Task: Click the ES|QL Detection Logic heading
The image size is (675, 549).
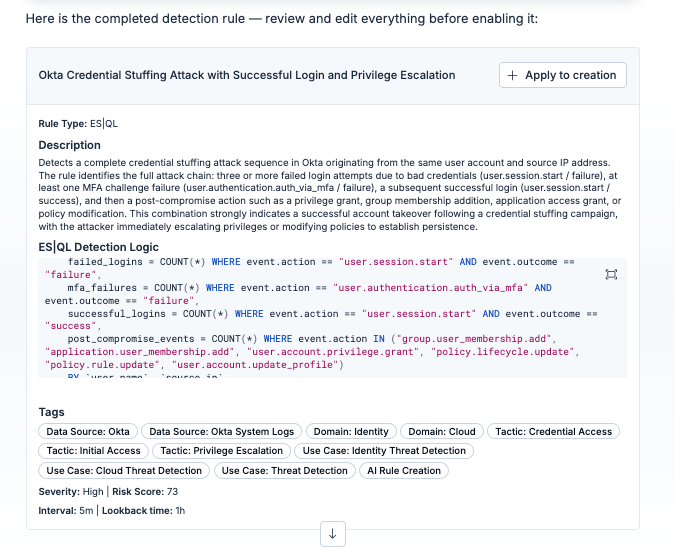Action: (x=98, y=247)
